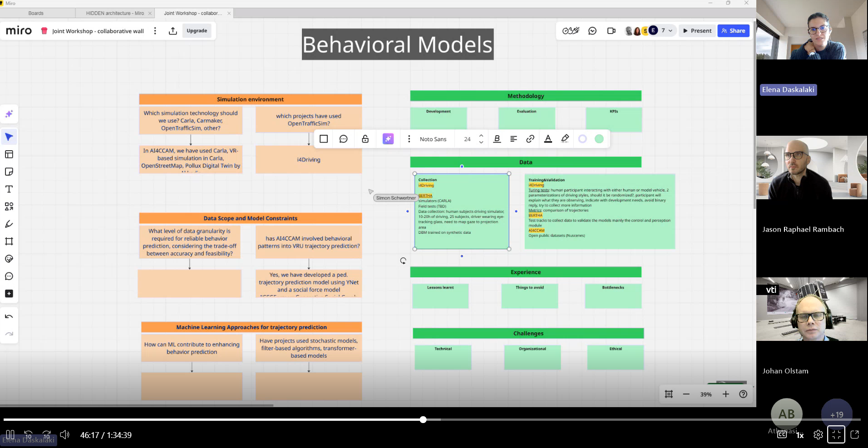Switch to the HIDDEN architecture tab

[115, 13]
